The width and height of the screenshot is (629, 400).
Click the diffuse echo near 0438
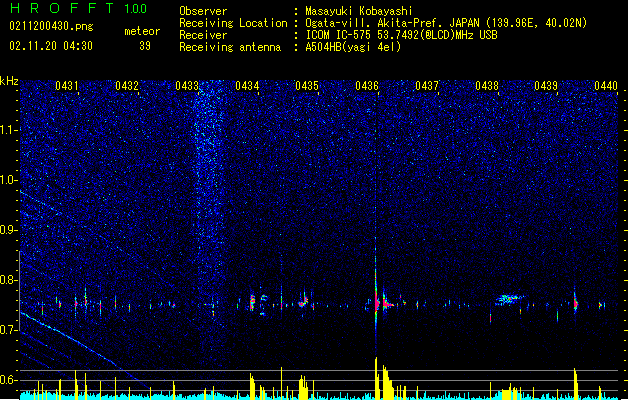[509, 299]
